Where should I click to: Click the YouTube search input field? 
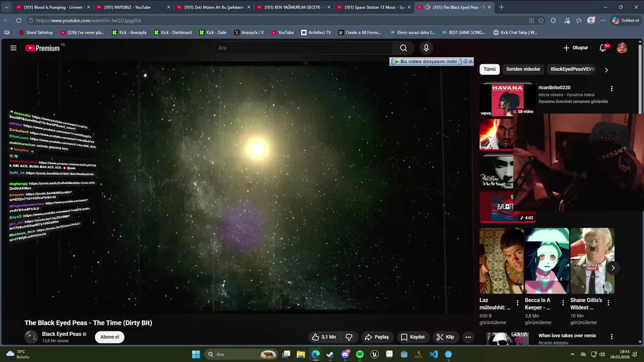[303, 48]
